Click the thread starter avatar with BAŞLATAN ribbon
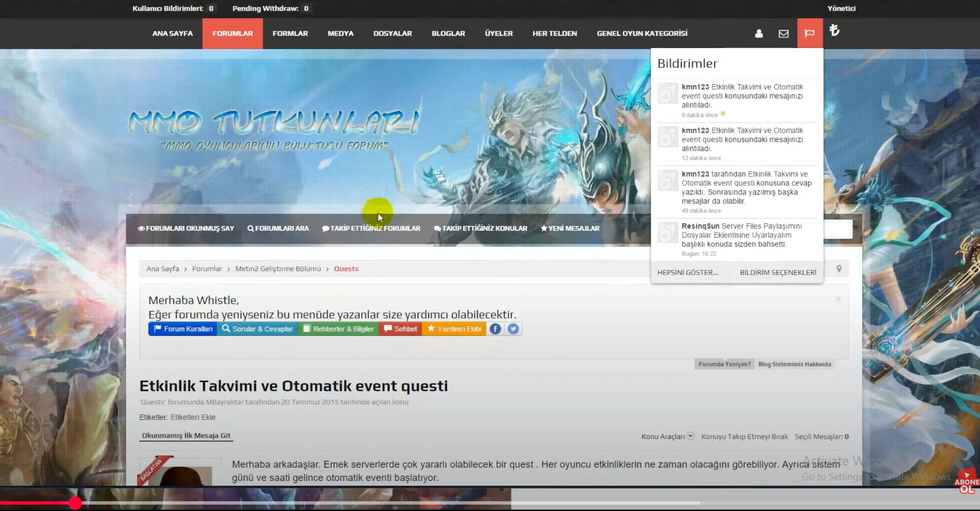This screenshot has width=980, height=511. click(180, 472)
